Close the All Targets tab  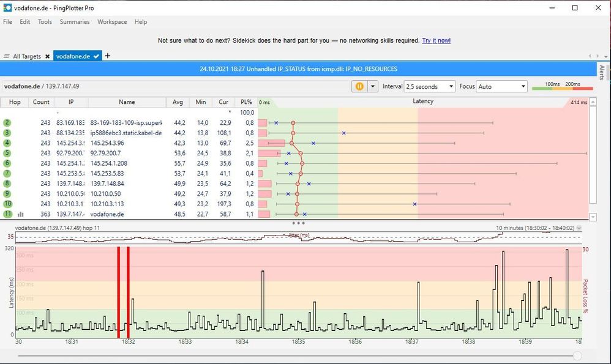click(47, 56)
